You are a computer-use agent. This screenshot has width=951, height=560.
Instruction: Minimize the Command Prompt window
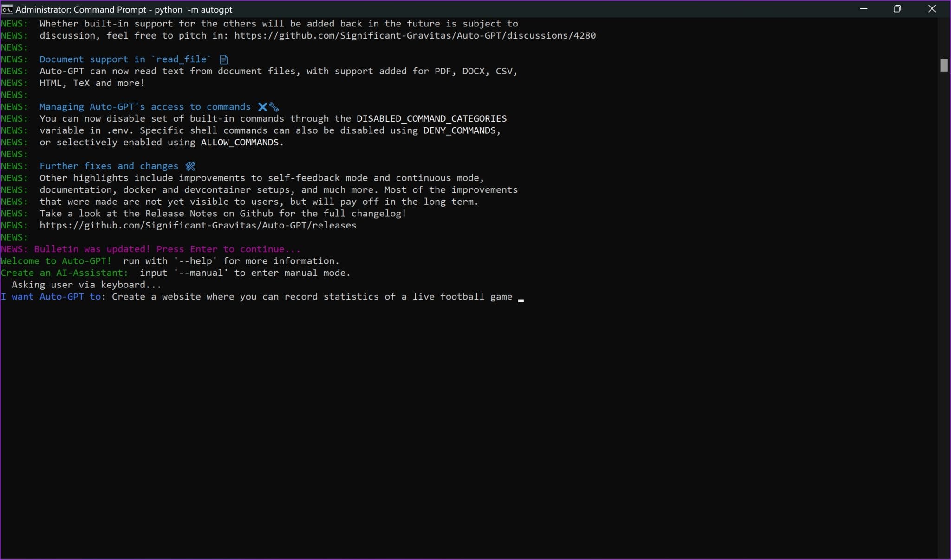click(x=864, y=9)
